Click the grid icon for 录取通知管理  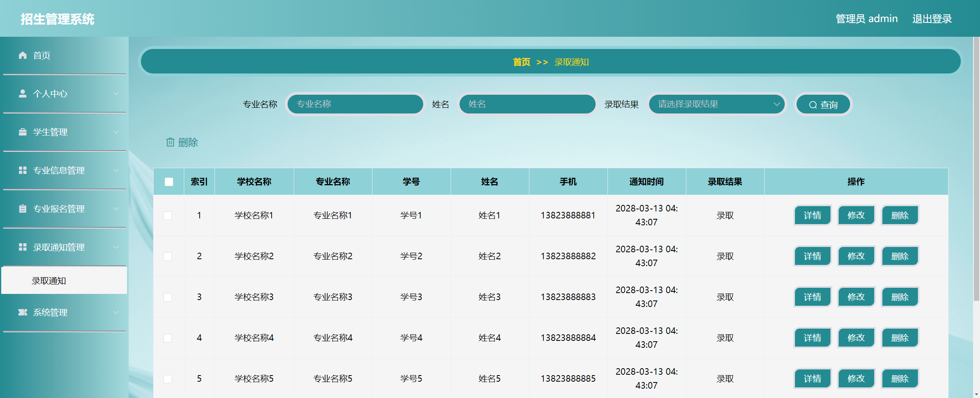click(23, 247)
